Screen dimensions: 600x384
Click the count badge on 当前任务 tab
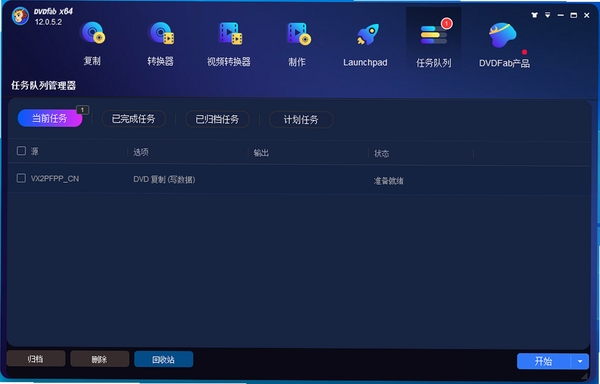coord(83,110)
